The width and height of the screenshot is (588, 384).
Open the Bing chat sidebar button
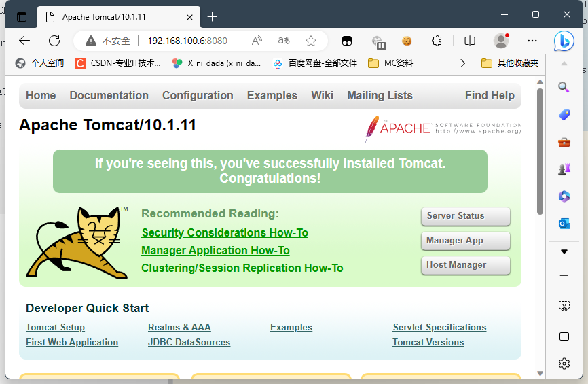coord(564,41)
